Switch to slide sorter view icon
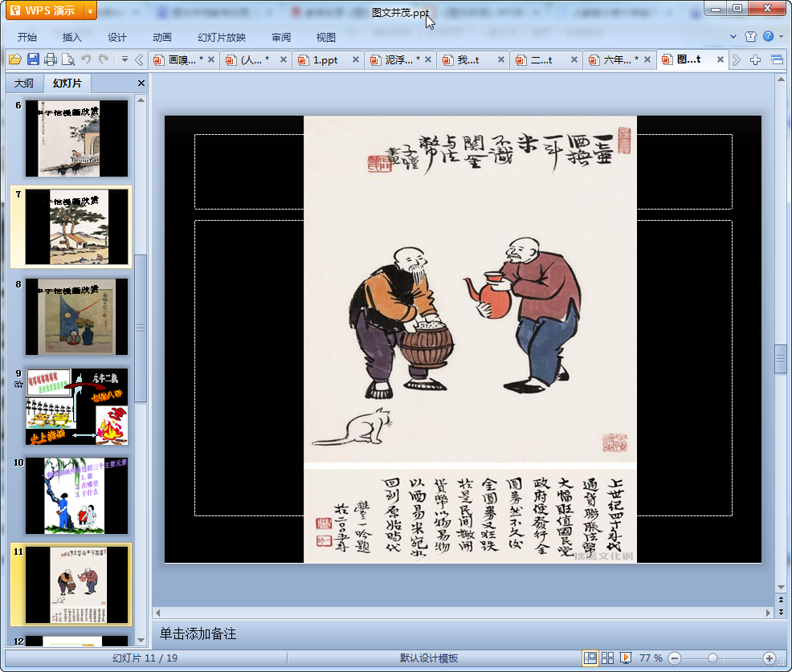 coord(607,658)
